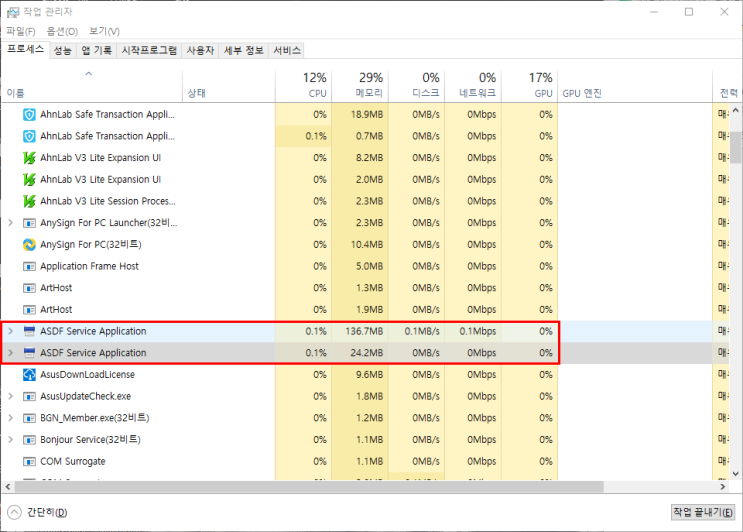Click the icon of the AhnLab V3 Lite Expansion UI row using 2.0MB
The image size is (743, 532).
click(29, 180)
